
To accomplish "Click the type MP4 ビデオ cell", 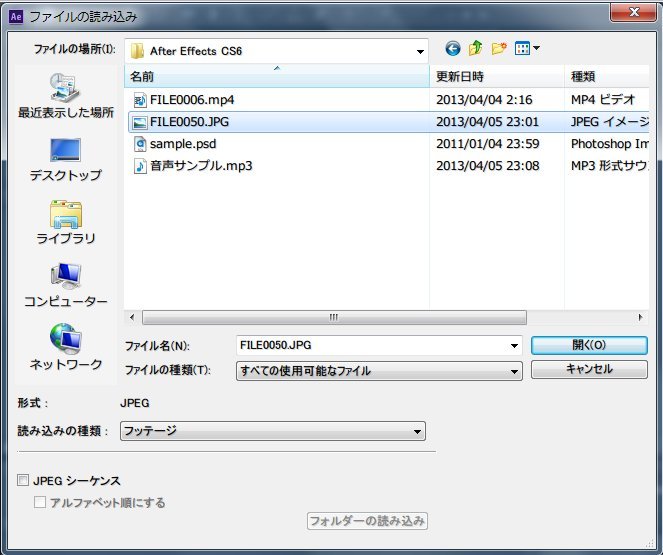I will coord(603,100).
